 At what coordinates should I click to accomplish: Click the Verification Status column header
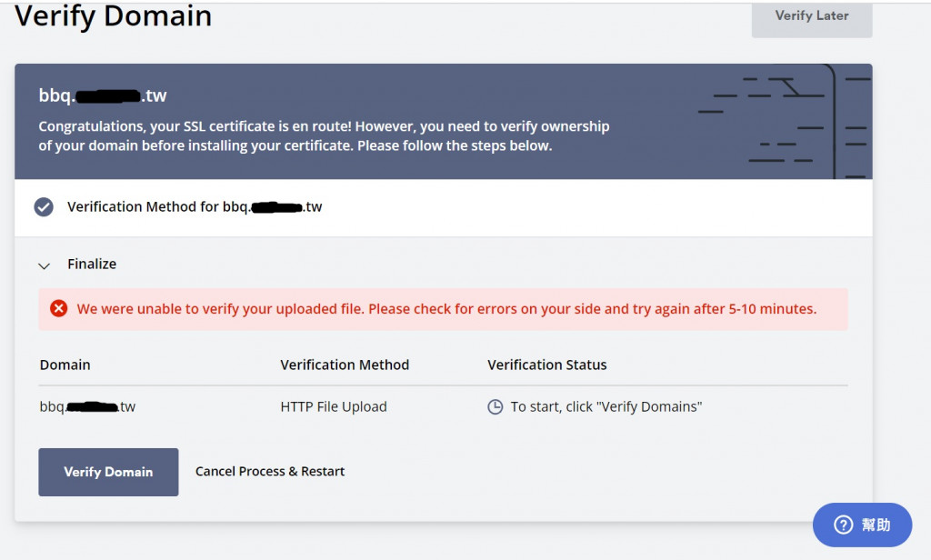coord(546,365)
